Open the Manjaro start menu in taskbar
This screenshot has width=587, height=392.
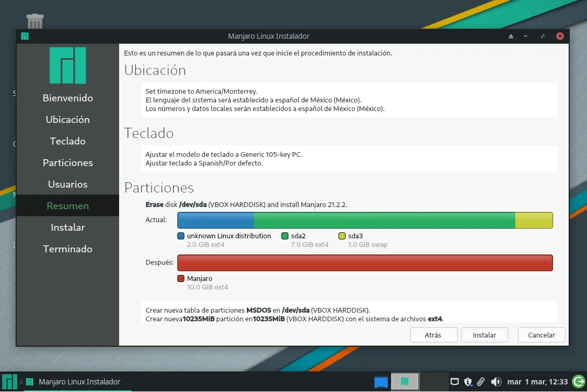tap(9, 382)
